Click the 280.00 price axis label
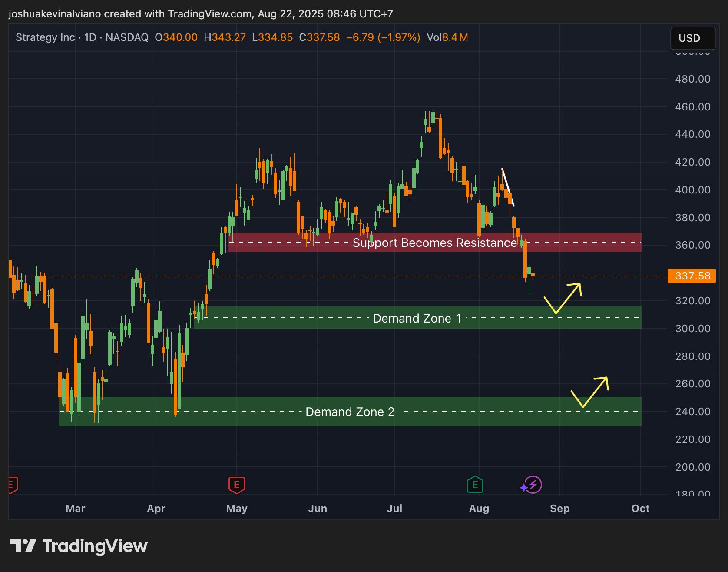The height and width of the screenshot is (572, 728). click(693, 356)
